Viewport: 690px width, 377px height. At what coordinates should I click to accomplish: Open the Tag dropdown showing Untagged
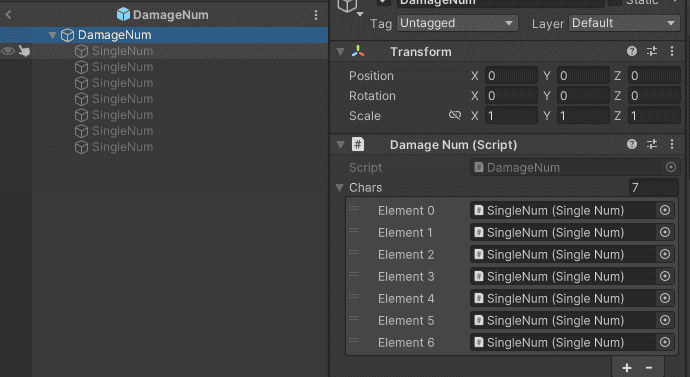pos(457,23)
